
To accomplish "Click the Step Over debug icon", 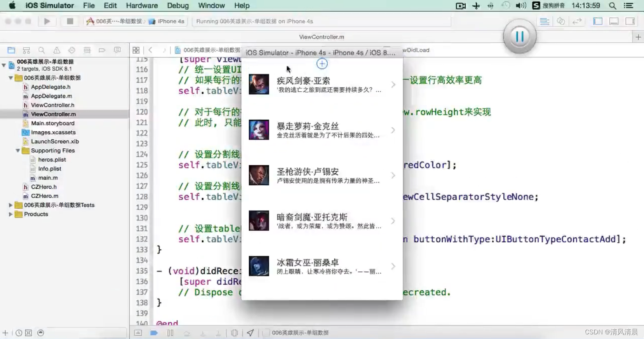I will [187, 333].
